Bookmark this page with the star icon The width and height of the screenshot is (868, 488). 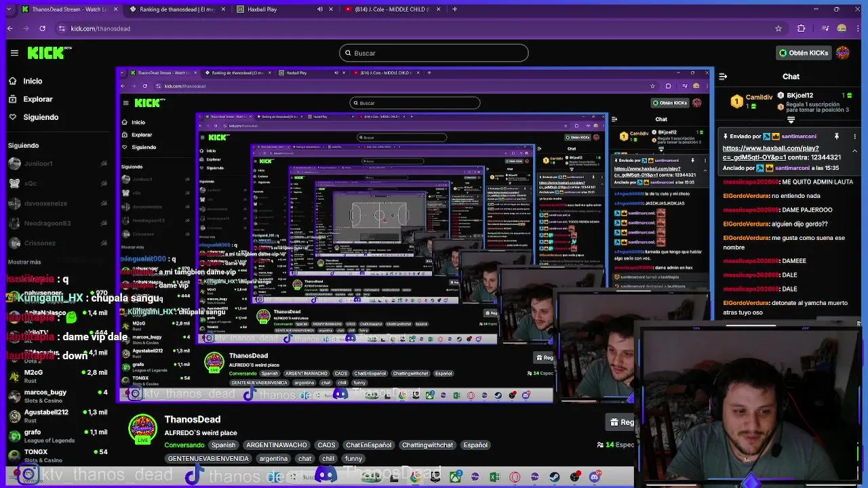tap(778, 28)
